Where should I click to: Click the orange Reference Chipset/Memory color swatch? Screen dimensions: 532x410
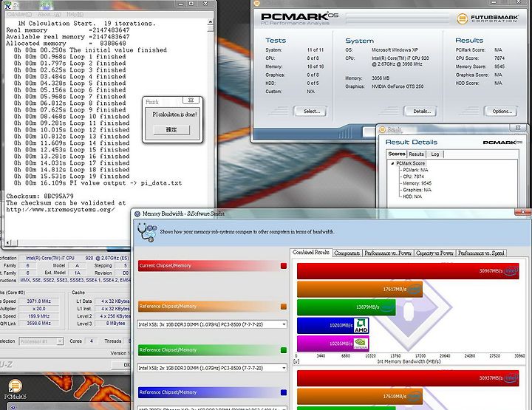tap(284, 307)
